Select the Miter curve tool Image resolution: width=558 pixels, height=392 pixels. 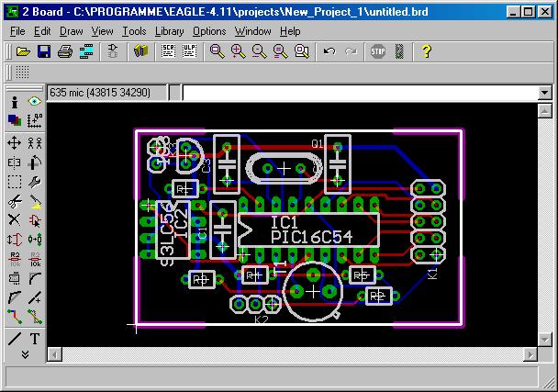[x=35, y=278]
